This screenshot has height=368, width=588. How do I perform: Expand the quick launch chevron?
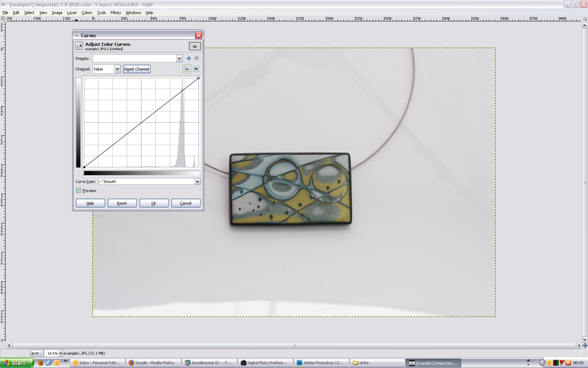click(65, 361)
